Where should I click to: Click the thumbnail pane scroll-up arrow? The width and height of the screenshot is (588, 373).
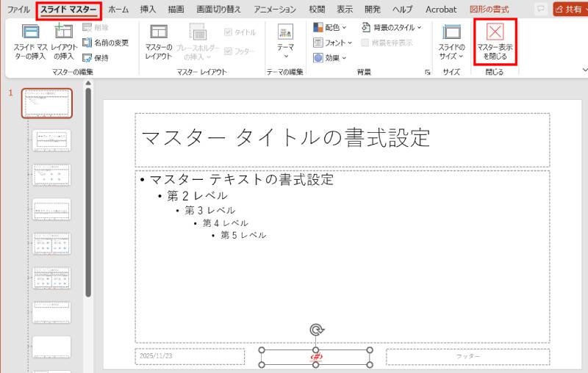[x=88, y=83]
